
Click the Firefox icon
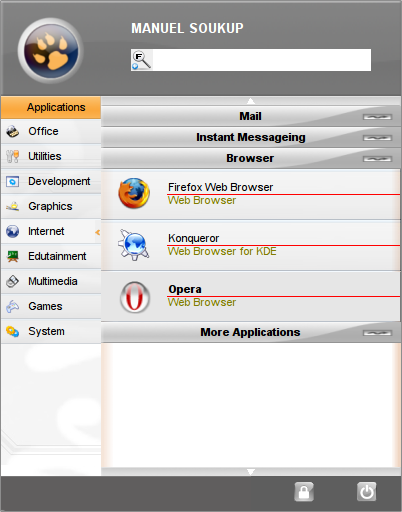134,193
